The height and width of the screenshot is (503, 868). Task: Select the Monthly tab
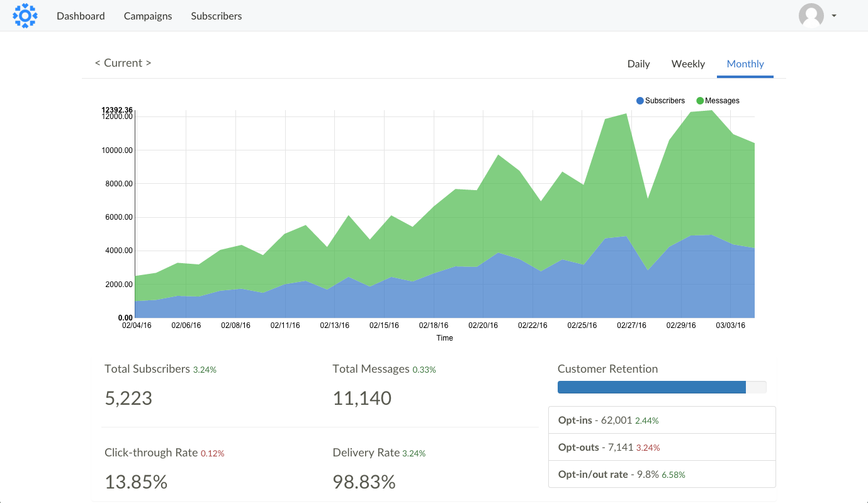(x=745, y=64)
